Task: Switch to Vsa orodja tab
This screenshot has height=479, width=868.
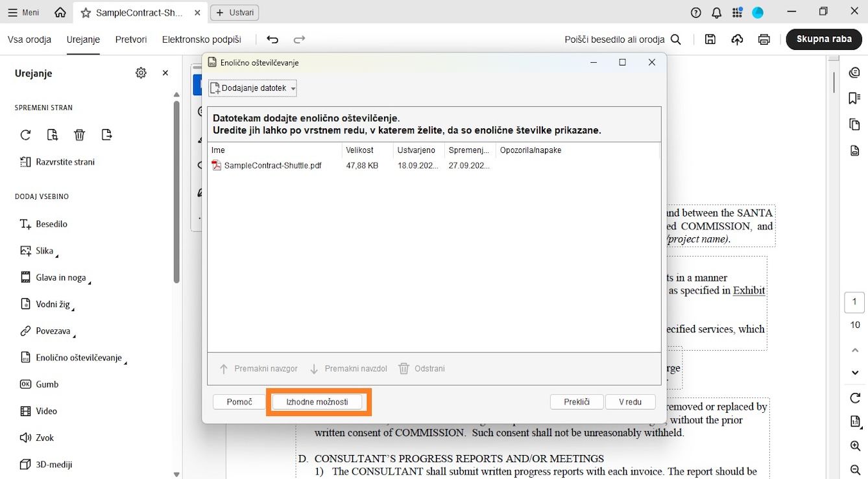Action: click(29, 40)
